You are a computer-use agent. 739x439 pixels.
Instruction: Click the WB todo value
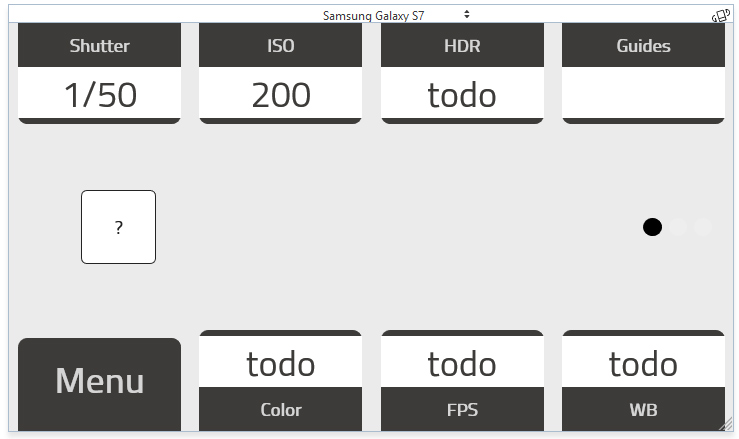point(643,364)
